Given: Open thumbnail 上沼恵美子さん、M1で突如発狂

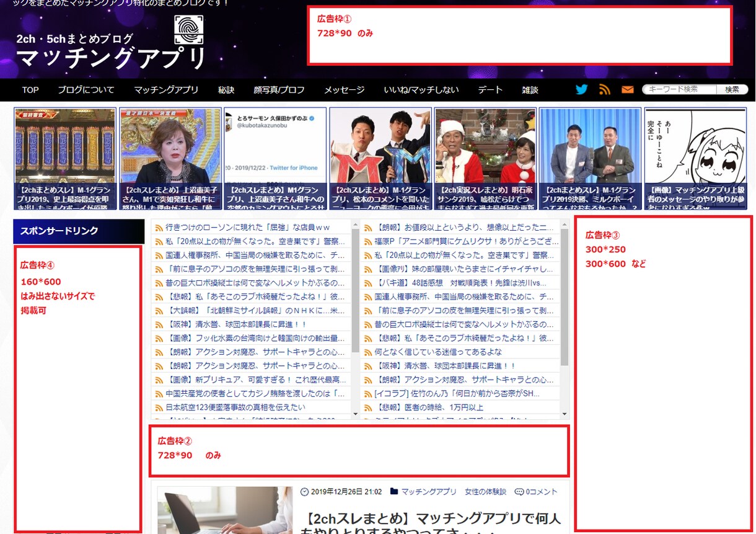Looking at the screenshot, I should coord(170,159).
